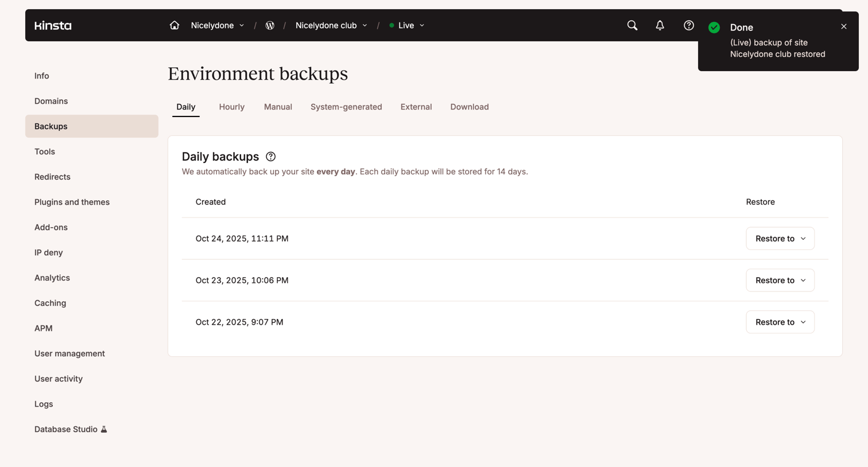868x467 pixels.
Task: Click the Oct 23, 2025, 10:06 PM entry
Action: point(242,281)
